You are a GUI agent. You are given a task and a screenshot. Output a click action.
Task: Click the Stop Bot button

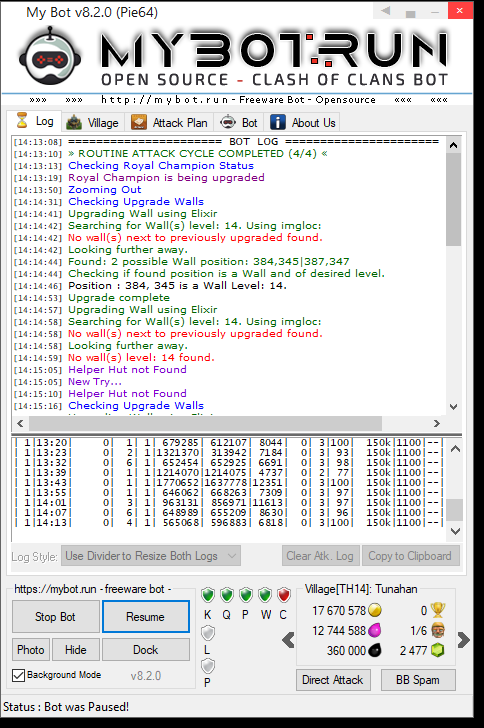tap(55, 617)
